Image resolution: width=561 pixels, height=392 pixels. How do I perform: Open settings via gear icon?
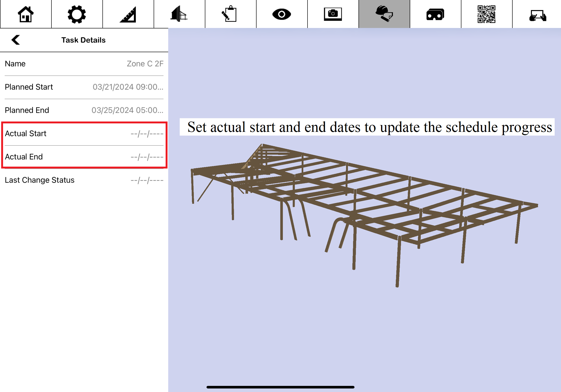77,14
